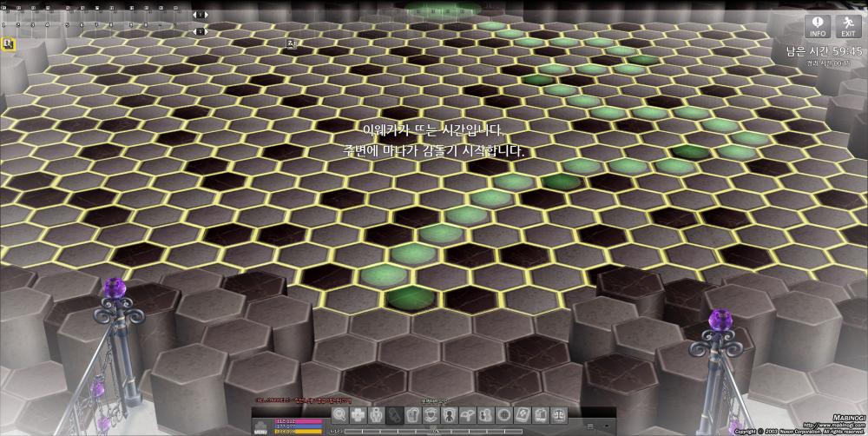Expand the toolbar with the up arrow
The width and height of the screenshot is (868, 436).
[x=605, y=426]
